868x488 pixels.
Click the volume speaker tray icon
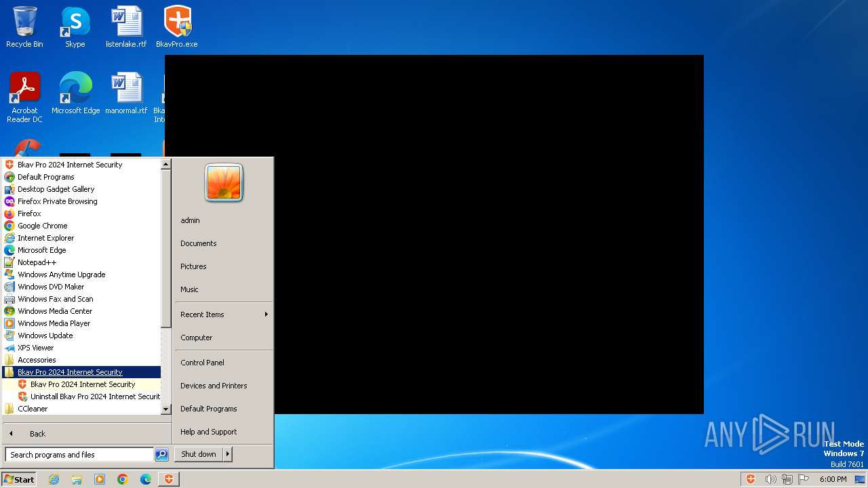(770, 479)
